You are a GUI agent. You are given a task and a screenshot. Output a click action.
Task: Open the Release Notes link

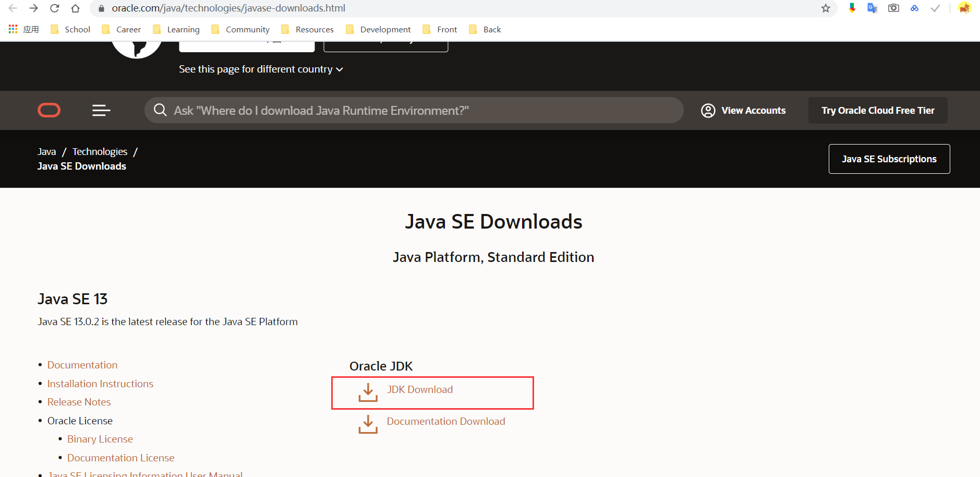79,402
